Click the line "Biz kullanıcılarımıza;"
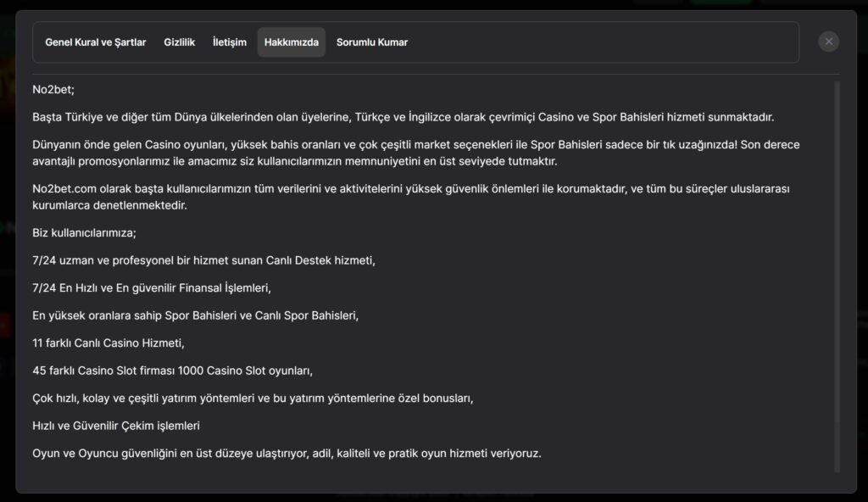This screenshot has width=868, height=502. (84, 232)
